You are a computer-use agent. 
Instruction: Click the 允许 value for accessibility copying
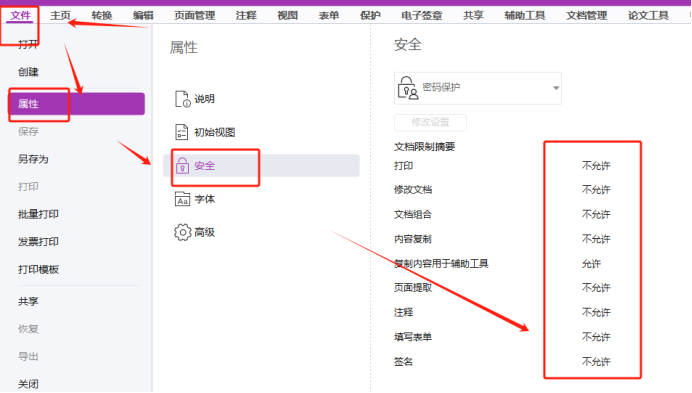591,264
